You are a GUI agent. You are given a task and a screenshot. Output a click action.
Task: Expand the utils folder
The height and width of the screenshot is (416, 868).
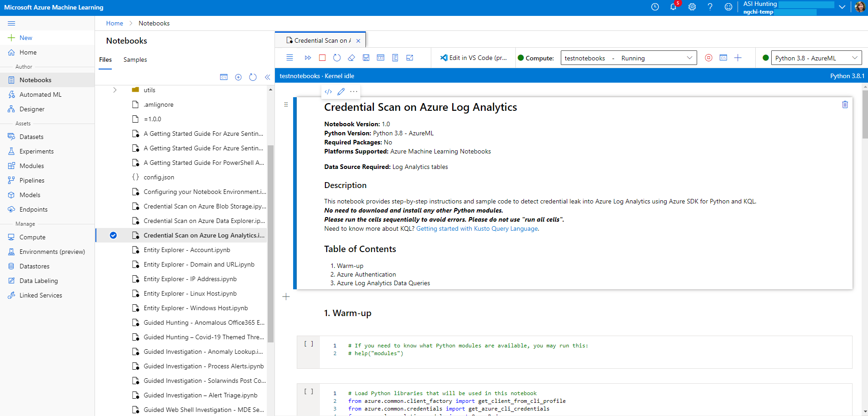pyautogui.click(x=115, y=90)
